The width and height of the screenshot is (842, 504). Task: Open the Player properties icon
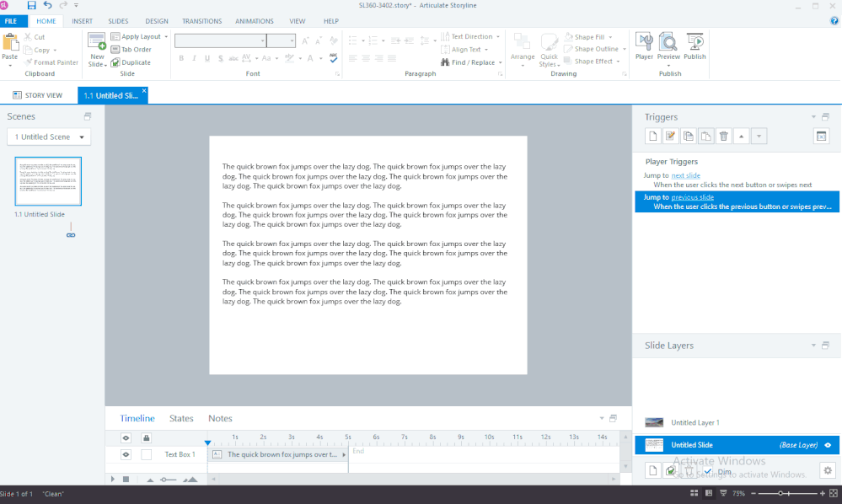644,46
